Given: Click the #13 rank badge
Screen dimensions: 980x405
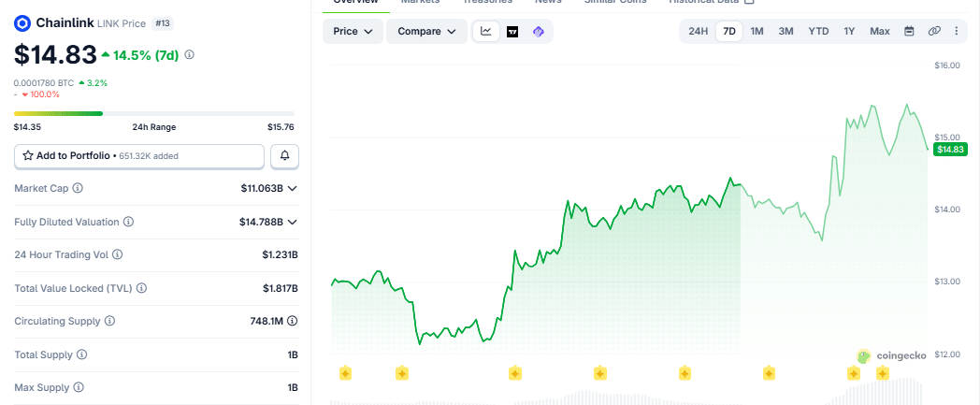Looking at the screenshot, I should (x=163, y=23).
